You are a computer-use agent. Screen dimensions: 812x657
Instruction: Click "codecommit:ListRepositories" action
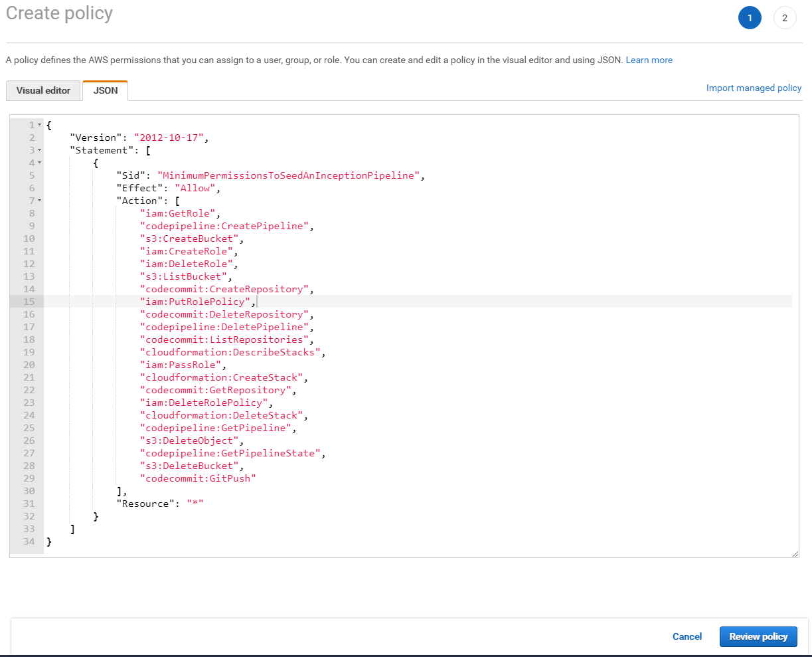point(224,339)
